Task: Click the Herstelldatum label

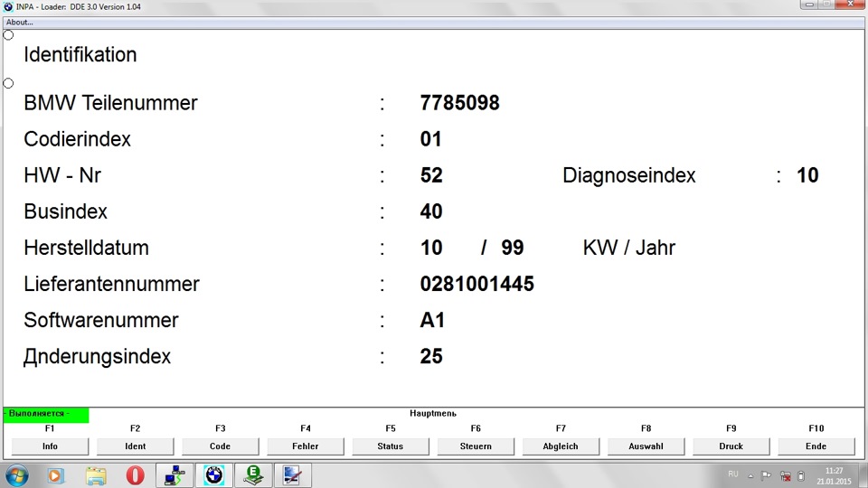Action: (87, 248)
